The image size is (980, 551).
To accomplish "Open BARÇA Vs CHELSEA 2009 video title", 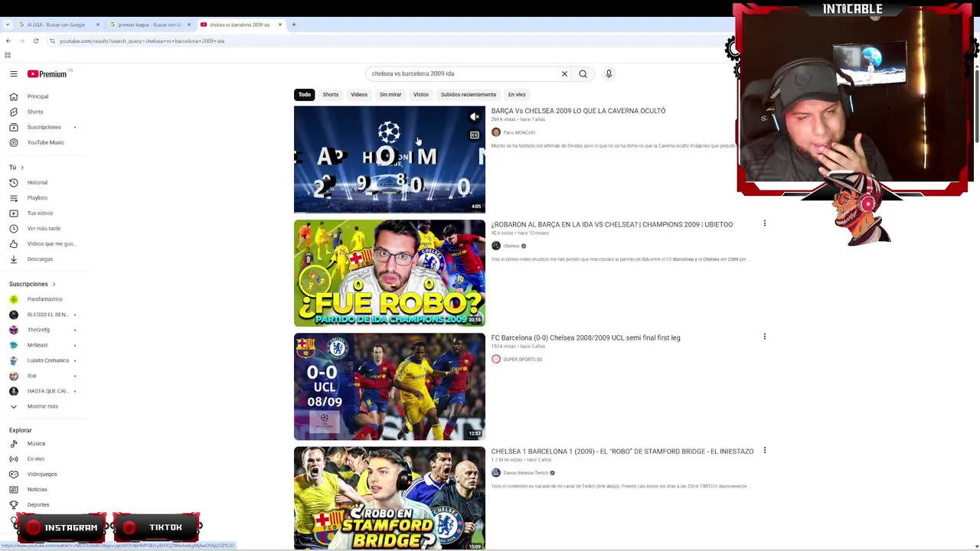I will click(578, 111).
